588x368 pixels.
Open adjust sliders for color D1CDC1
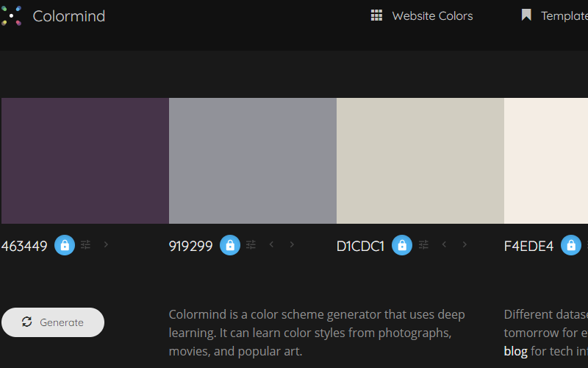[x=423, y=245]
